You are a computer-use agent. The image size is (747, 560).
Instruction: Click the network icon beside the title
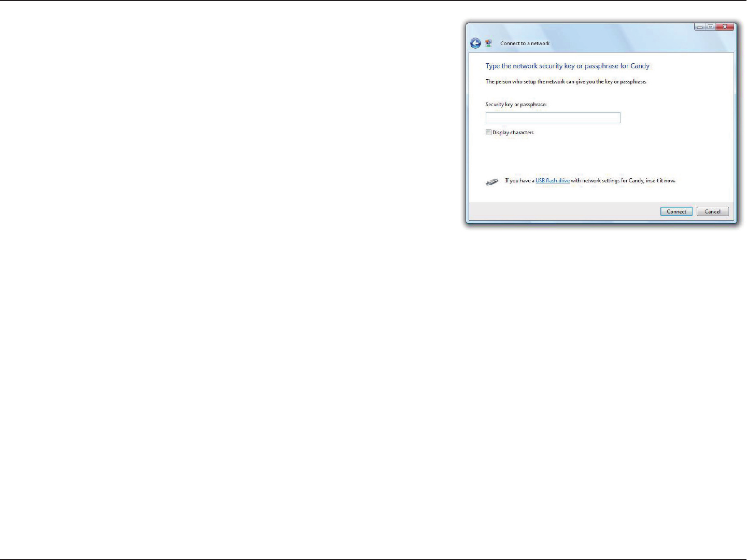[488, 44]
